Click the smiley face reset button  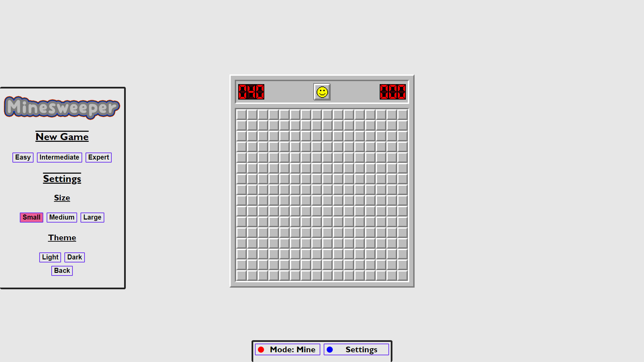click(x=322, y=92)
